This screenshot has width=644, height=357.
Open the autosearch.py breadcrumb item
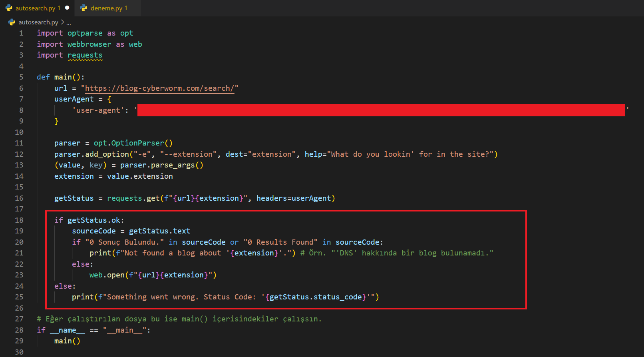[x=38, y=22]
